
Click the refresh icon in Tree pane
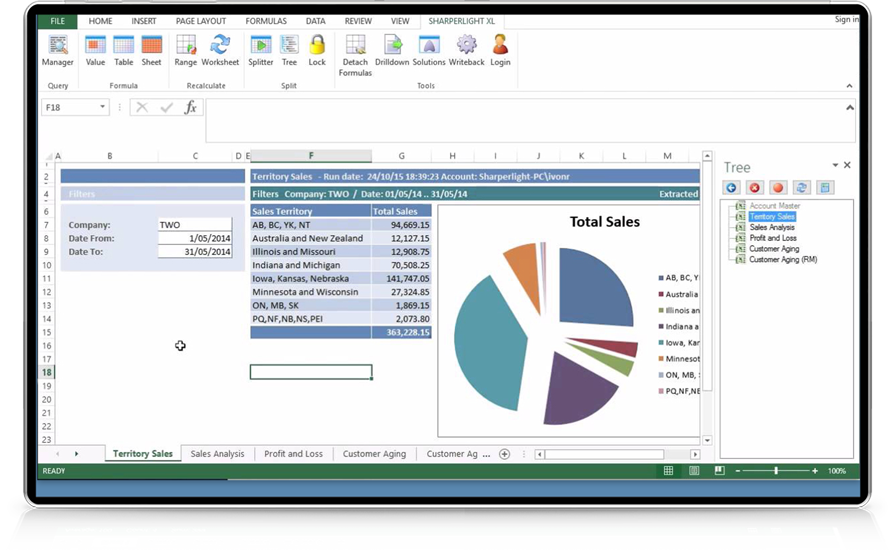pyautogui.click(x=801, y=187)
